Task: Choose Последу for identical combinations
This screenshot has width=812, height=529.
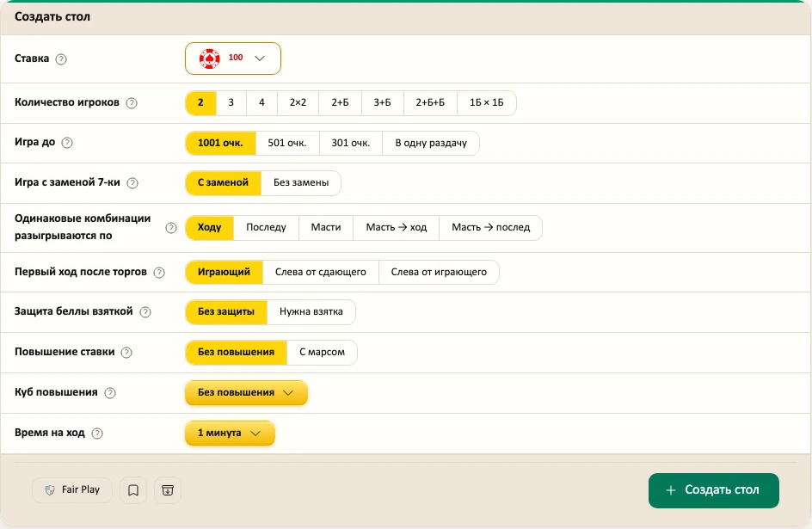Action: (x=266, y=227)
